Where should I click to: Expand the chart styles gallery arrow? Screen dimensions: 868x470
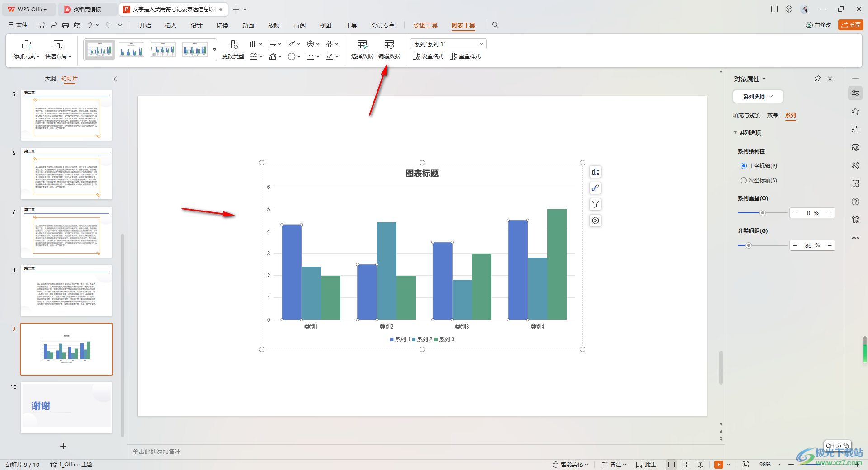(x=214, y=50)
